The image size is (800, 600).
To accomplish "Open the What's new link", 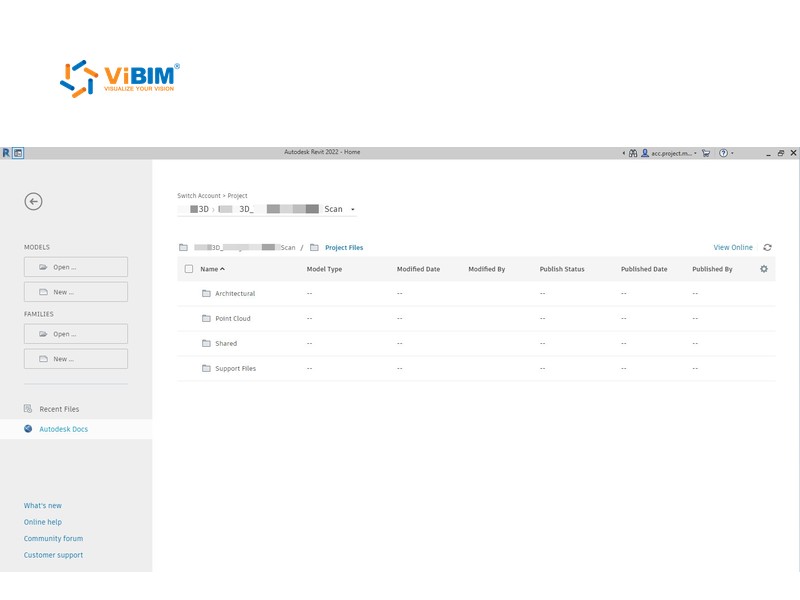I will (x=42, y=506).
